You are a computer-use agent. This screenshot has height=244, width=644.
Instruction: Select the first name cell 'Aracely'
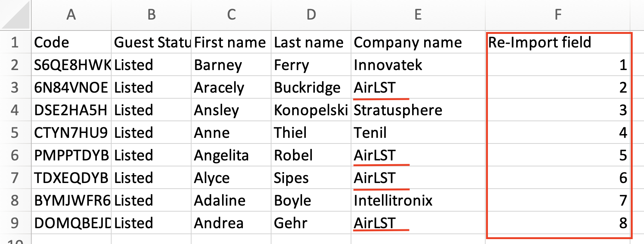point(231,87)
